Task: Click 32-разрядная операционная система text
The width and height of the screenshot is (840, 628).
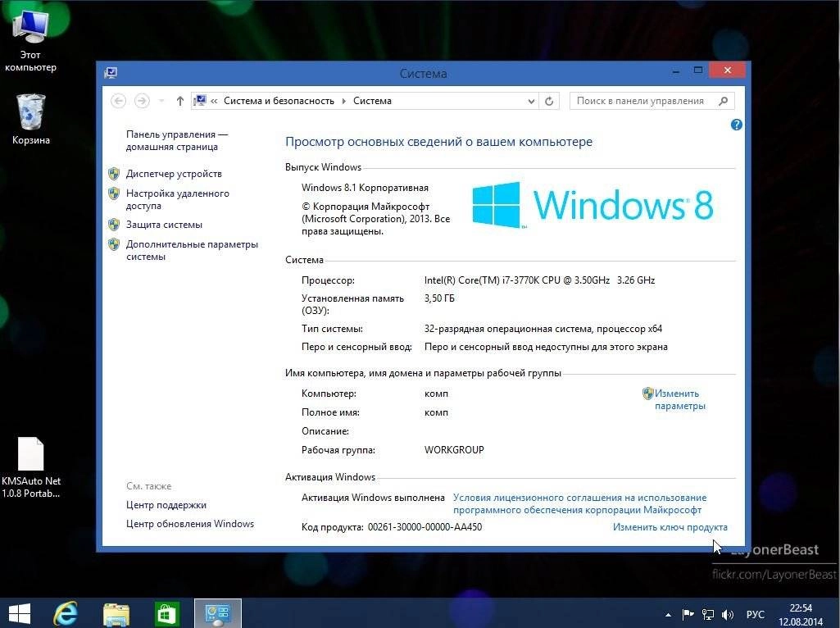Action: click(543, 329)
